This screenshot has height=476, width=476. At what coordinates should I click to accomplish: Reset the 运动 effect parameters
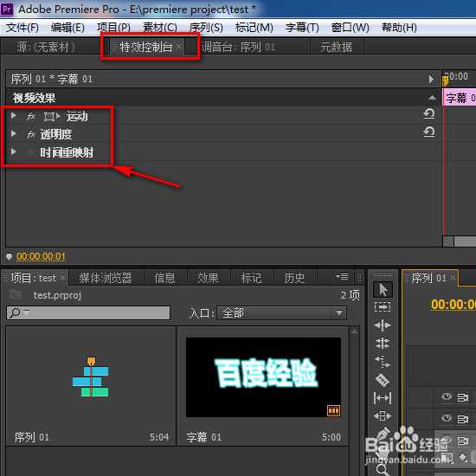(x=429, y=114)
